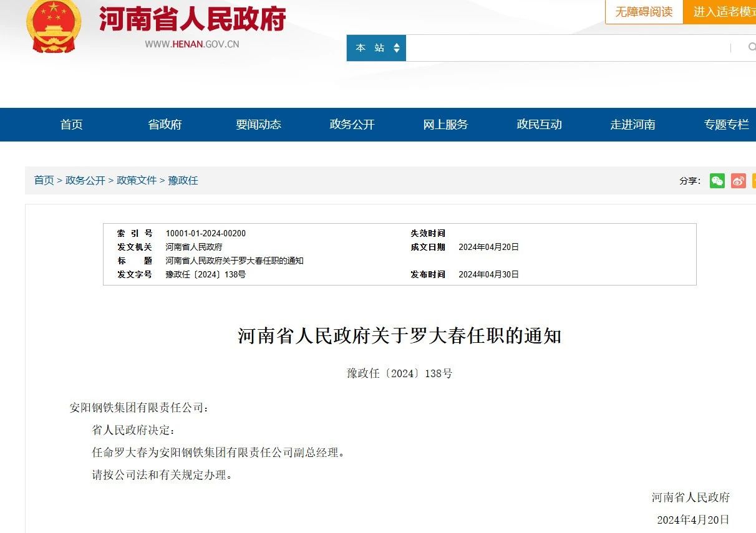Share the notice via Weibo icon

coord(739,181)
